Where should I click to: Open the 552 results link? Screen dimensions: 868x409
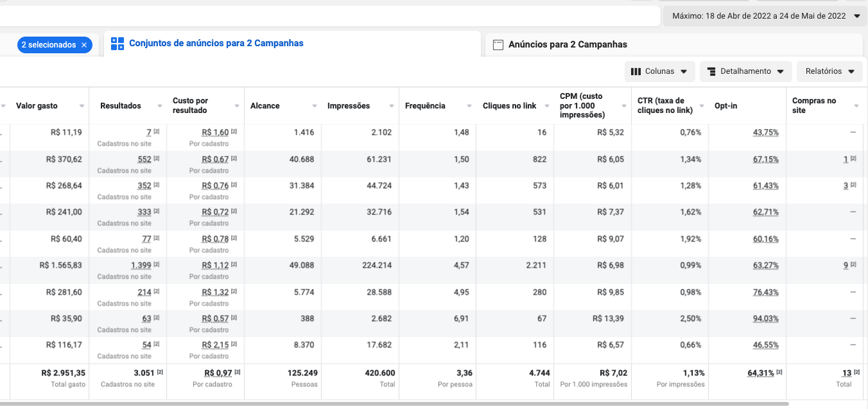pos(144,159)
